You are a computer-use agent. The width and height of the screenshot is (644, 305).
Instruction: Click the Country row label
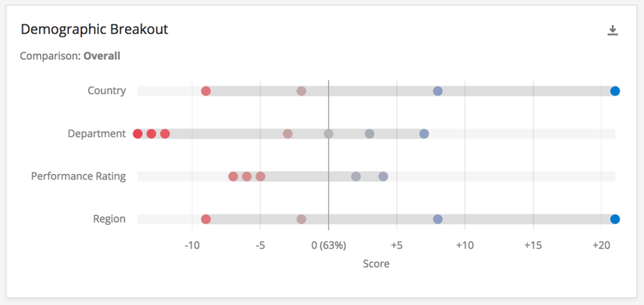tap(107, 91)
